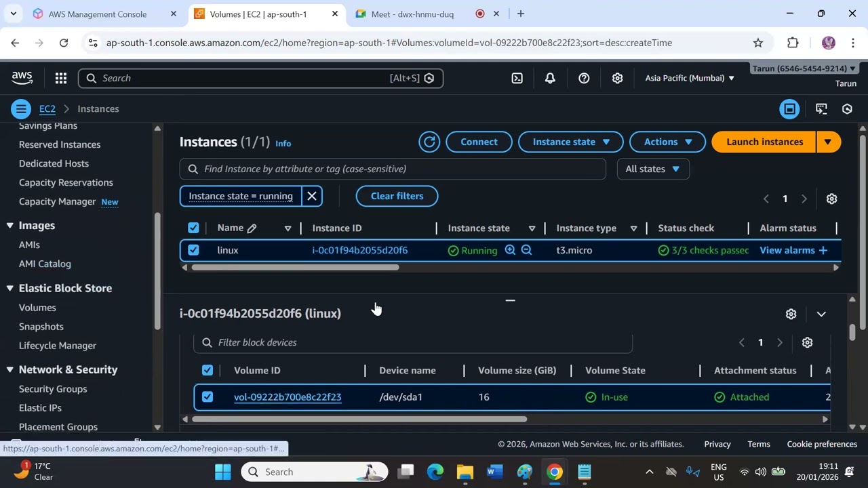Go back in browser history
The image size is (868, 488).
click(15, 43)
